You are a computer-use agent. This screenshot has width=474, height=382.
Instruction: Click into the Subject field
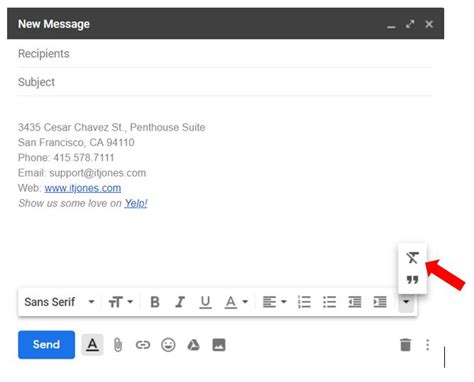pos(225,82)
